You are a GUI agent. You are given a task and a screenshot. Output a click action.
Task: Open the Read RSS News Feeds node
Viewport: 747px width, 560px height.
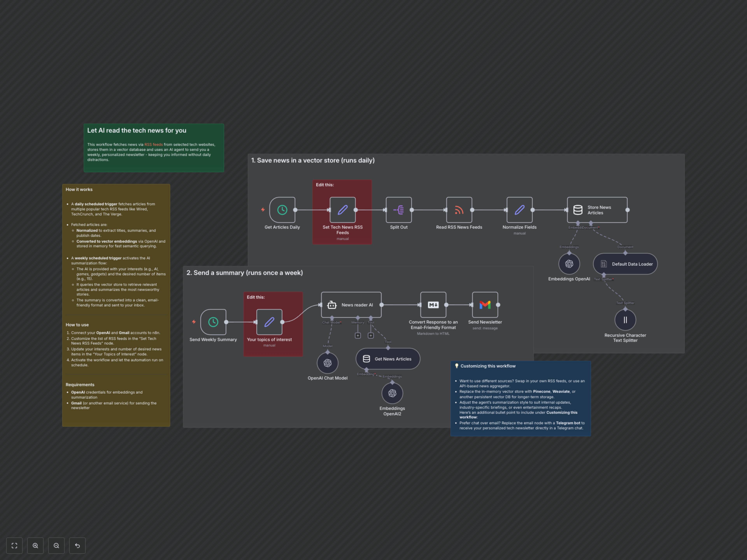(459, 210)
